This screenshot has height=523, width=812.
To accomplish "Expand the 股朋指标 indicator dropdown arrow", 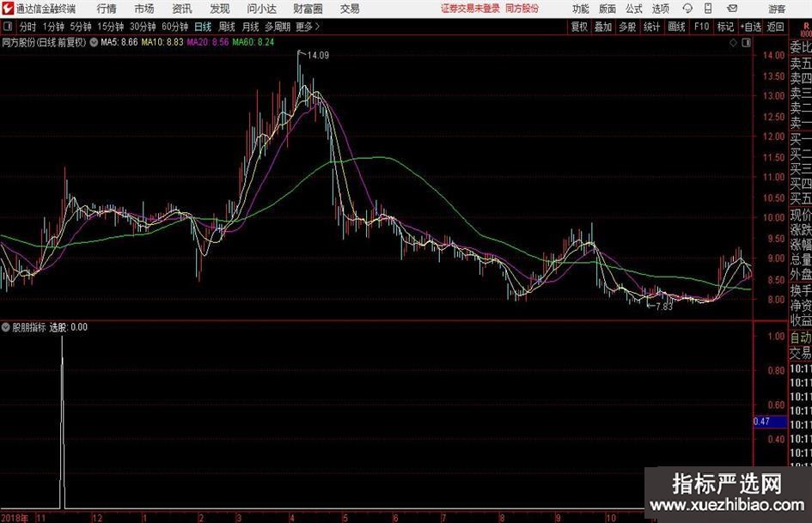I will [x=6, y=327].
